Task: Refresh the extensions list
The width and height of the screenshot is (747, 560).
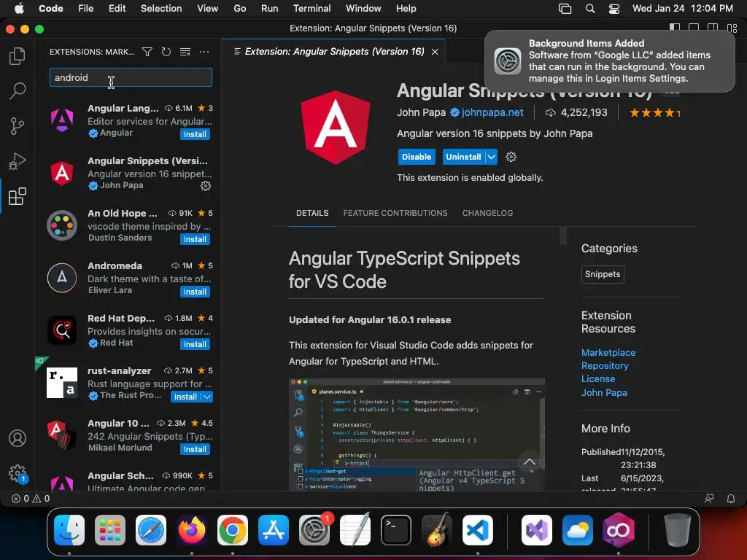Action: click(x=166, y=52)
